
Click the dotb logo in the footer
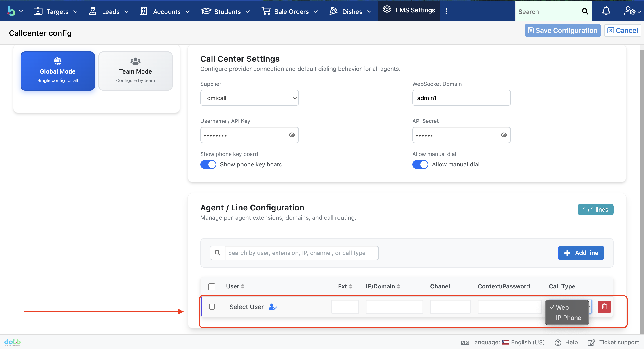[x=12, y=342]
